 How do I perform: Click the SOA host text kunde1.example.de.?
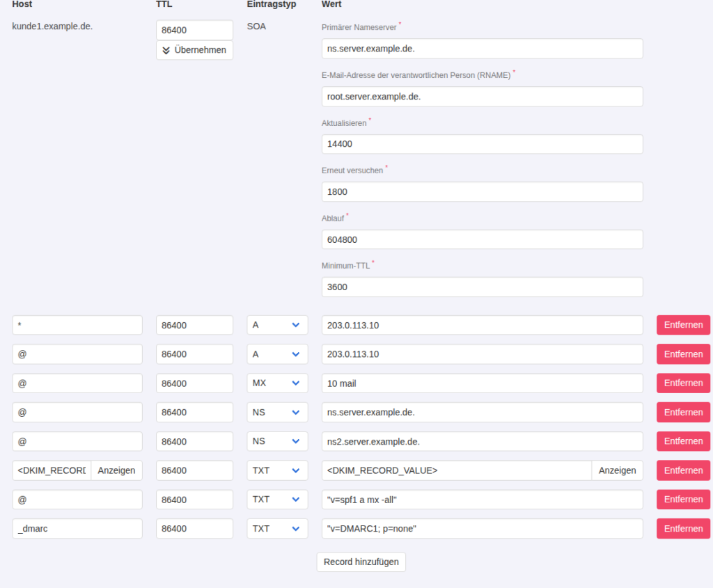pos(52,26)
